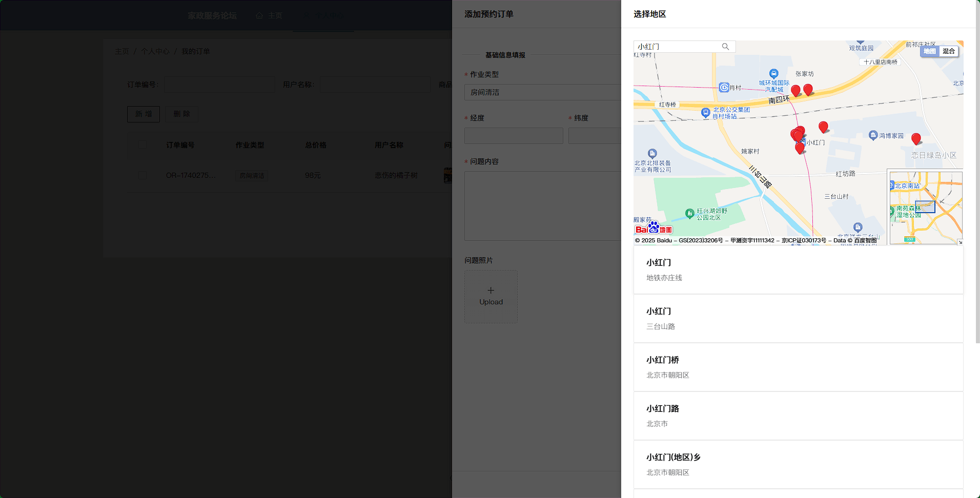Click the 纬度 input field
Screen dimensions: 980x498
[595, 136]
